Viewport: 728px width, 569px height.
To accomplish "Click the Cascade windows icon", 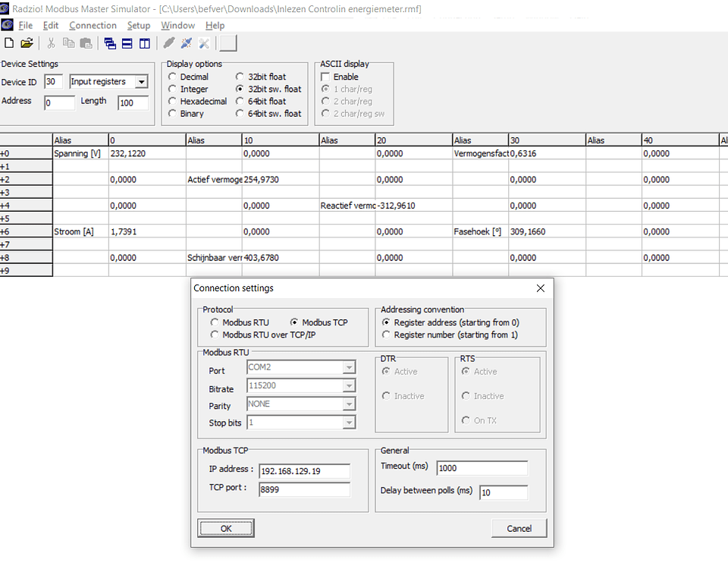I will 110,43.
